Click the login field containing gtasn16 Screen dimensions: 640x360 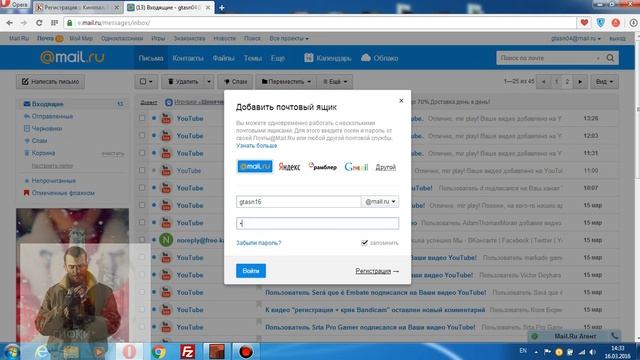pos(298,202)
